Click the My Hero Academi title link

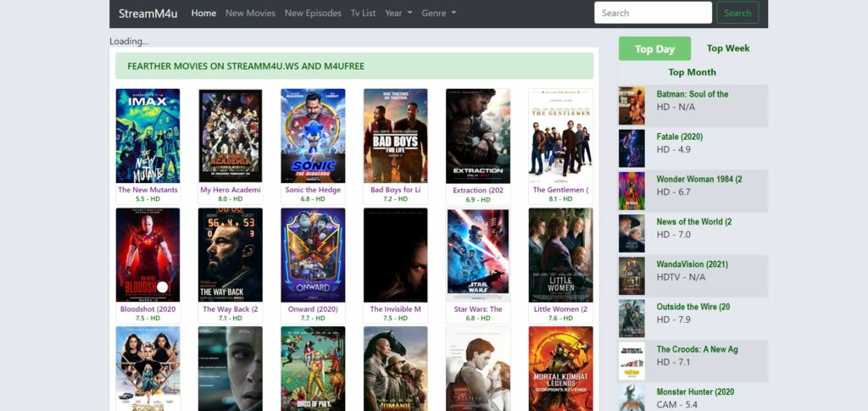click(x=231, y=190)
